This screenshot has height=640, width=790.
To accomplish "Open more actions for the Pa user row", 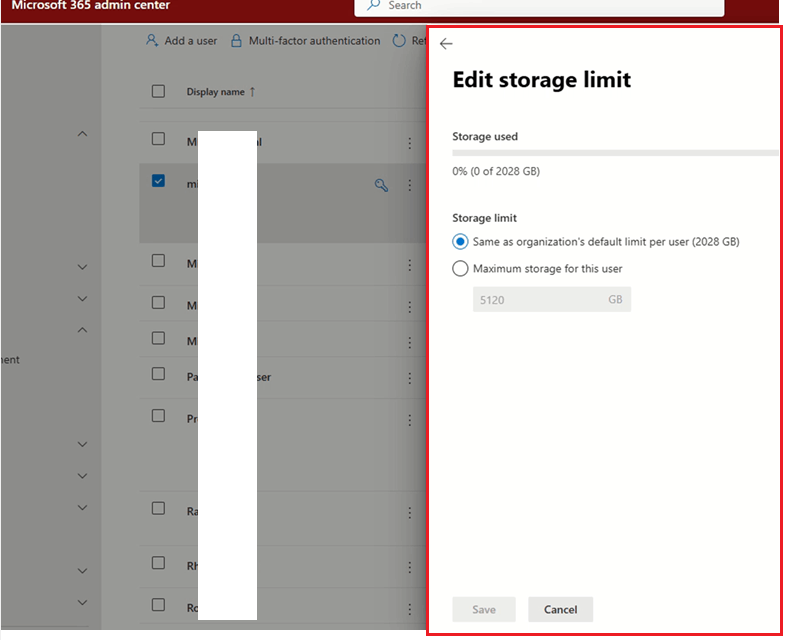I will pyautogui.click(x=410, y=378).
